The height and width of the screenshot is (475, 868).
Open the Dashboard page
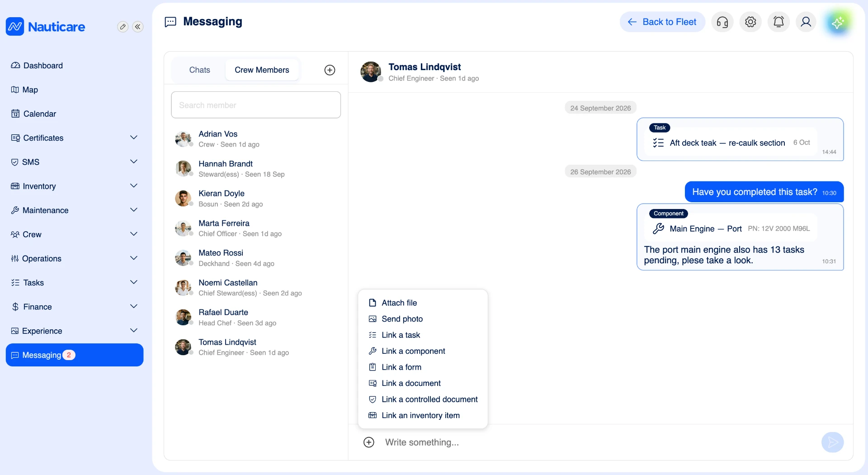(x=75, y=66)
